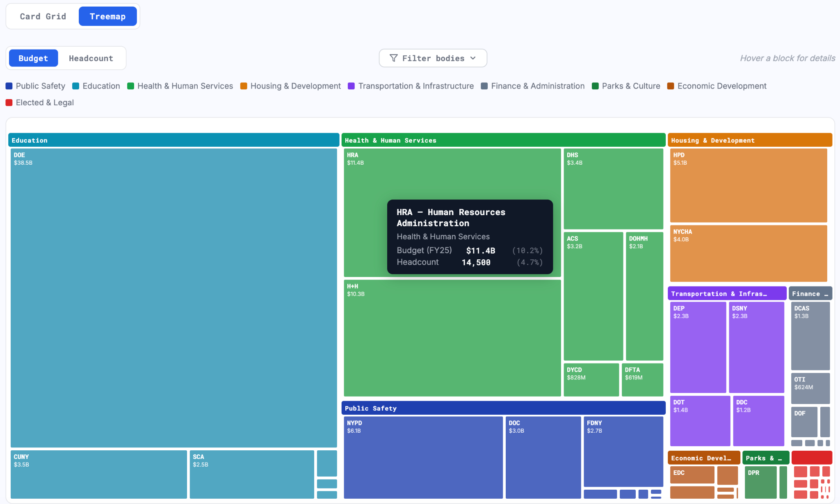The width and height of the screenshot is (840, 504).
Task: Open the Filter bodies dropdown
Action: 433,58
